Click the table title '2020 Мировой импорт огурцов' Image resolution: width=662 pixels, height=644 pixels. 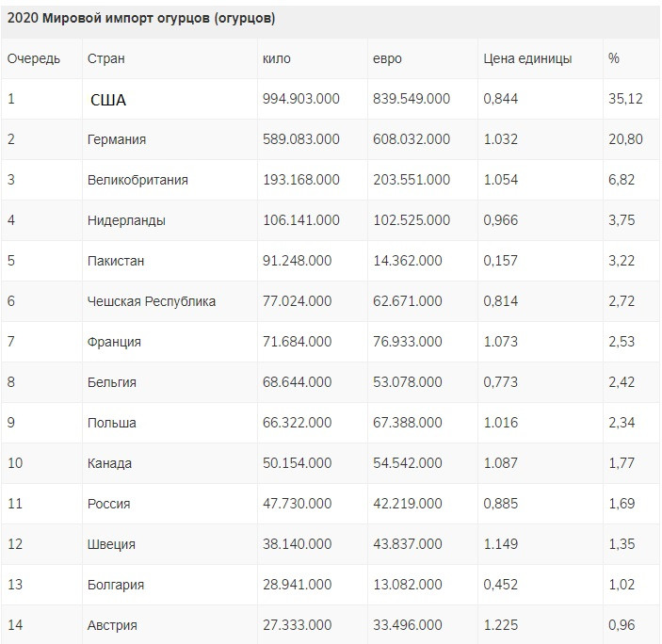point(141,18)
